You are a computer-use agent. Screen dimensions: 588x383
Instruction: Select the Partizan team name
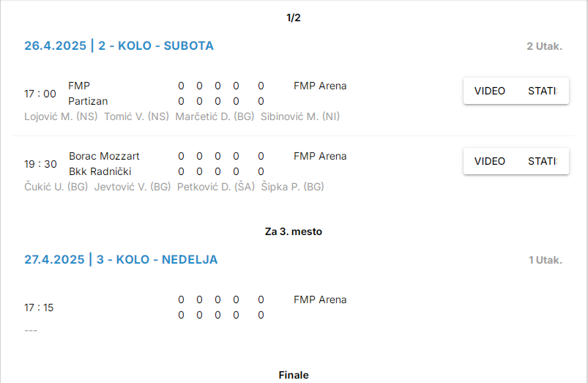[89, 101]
